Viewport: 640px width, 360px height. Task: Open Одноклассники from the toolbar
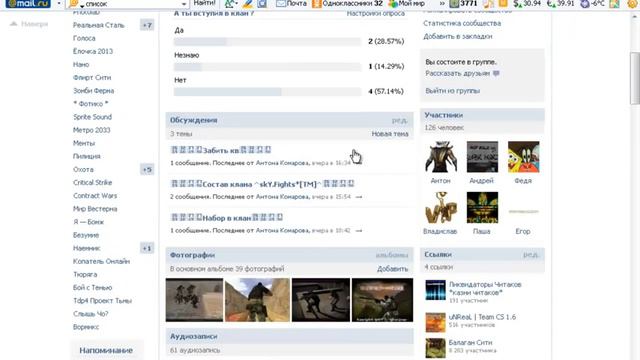347,4
